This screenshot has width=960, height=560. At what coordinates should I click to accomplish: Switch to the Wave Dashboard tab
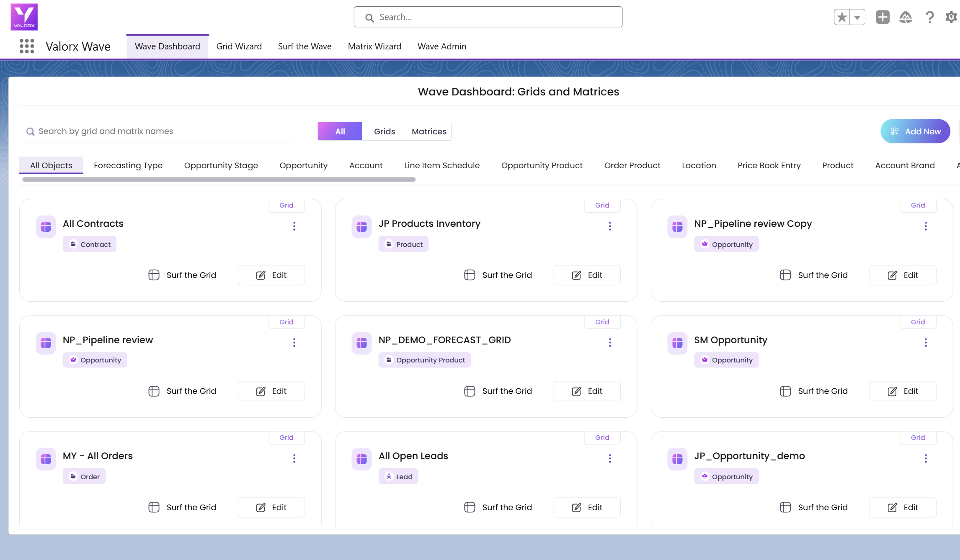pos(168,46)
